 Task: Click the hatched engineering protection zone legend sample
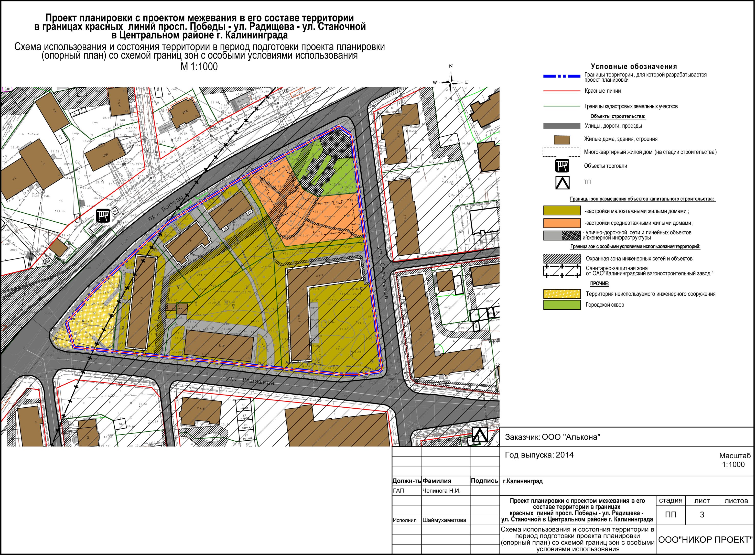562,259
